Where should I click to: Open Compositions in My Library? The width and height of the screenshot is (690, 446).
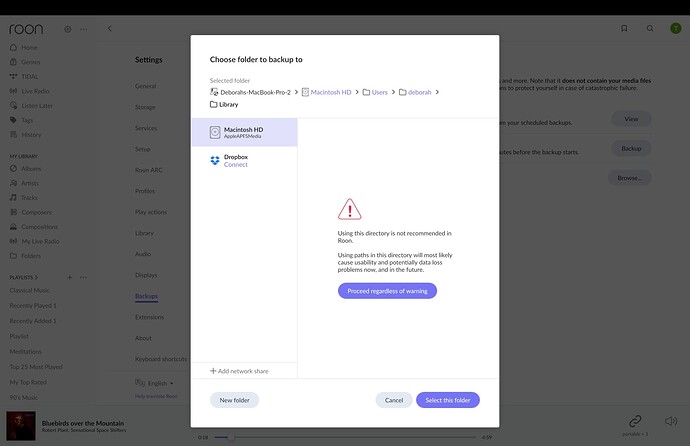[x=40, y=227]
